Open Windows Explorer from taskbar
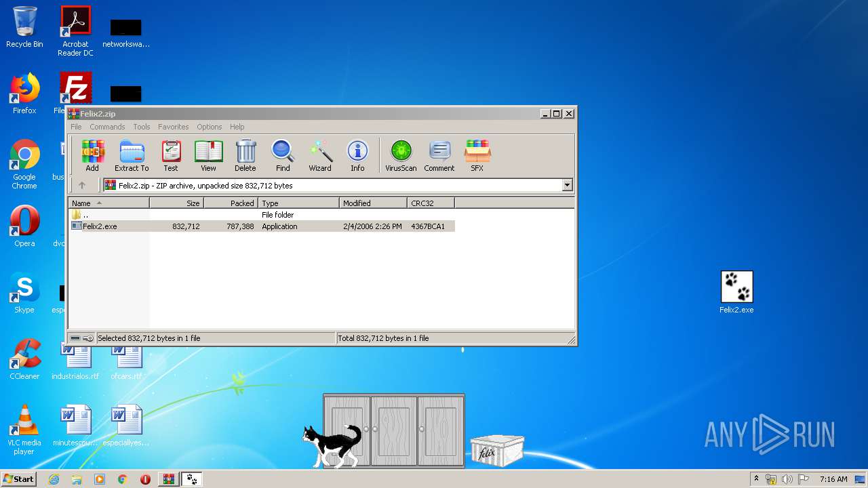 [77, 479]
